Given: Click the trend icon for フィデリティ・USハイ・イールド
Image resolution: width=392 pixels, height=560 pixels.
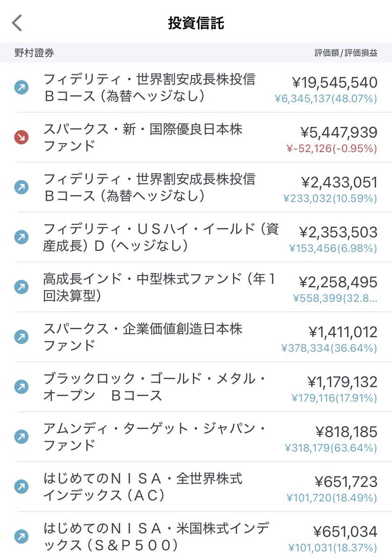Looking at the screenshot, I should [21, 237].
